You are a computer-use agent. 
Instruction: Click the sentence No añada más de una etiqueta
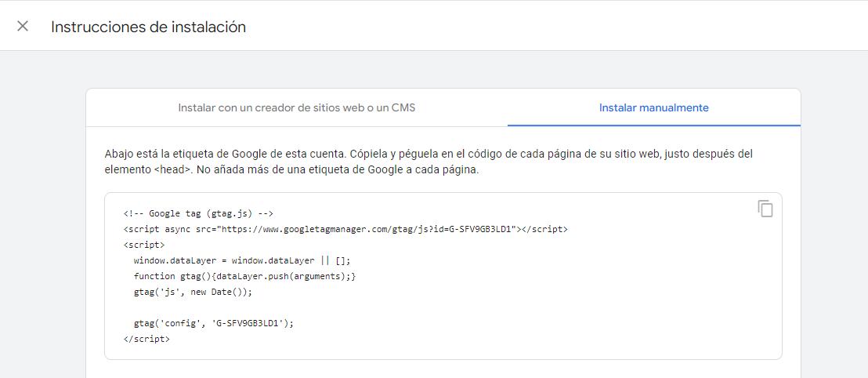pos(337,170)
